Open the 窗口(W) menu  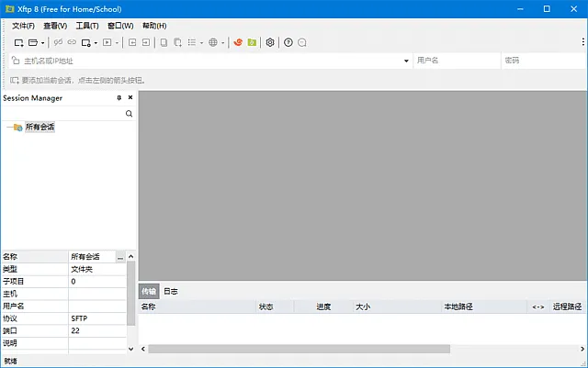(120, 26)
